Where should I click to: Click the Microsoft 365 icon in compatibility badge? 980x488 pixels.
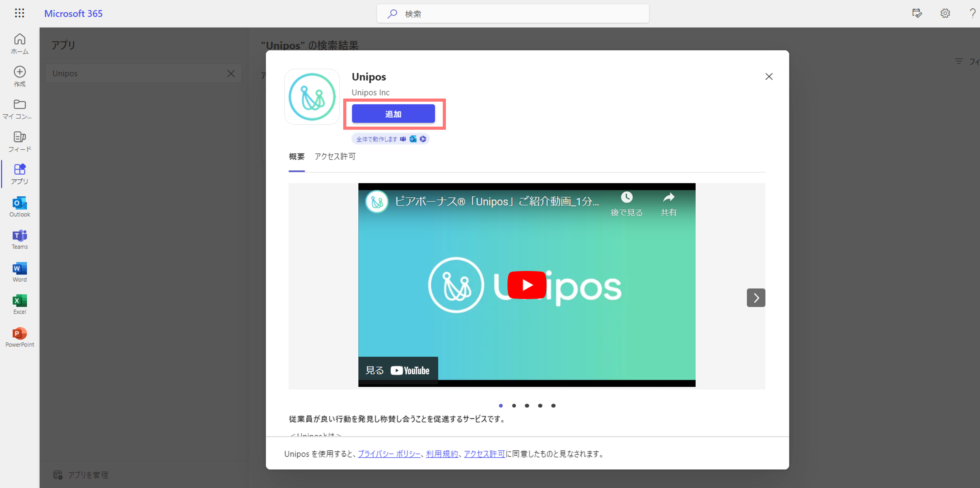(423, 139)
